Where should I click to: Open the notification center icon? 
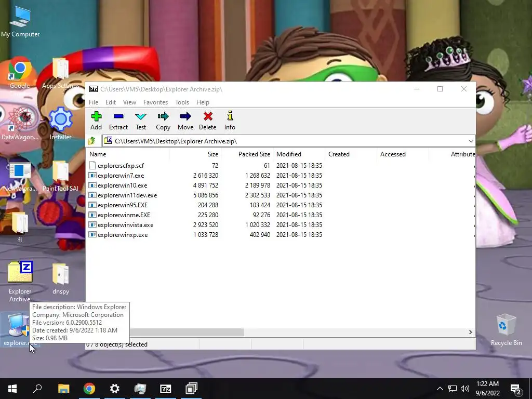click(x=516, y=389)
